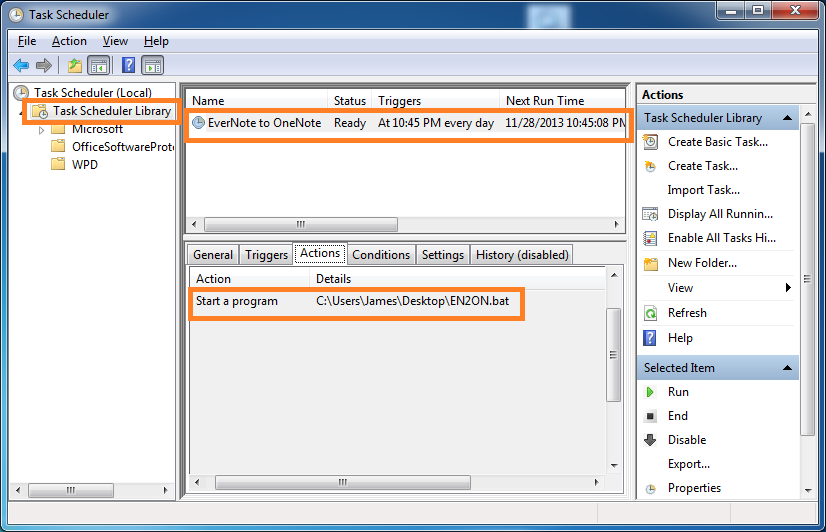Select the EverNote to OneNote task row
Screen dimensions: 826x532
coord(407,123)
